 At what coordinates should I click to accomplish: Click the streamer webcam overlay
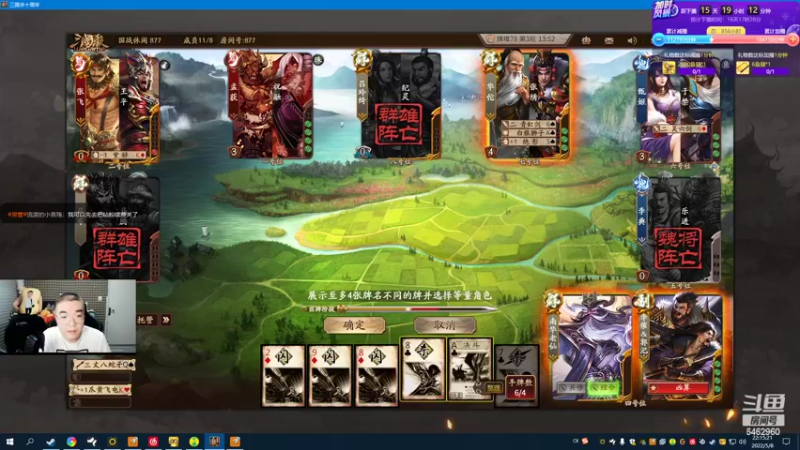(68, 316)
